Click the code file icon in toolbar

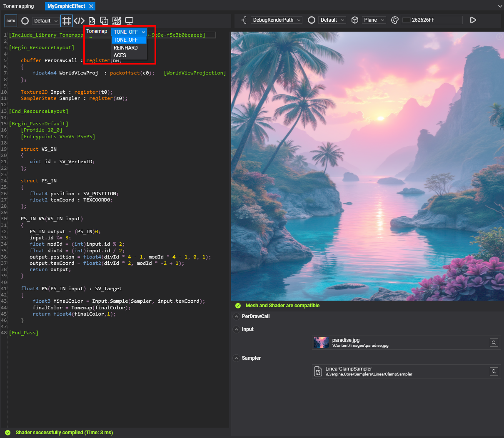pyautogui.click(x=92, y=21)
